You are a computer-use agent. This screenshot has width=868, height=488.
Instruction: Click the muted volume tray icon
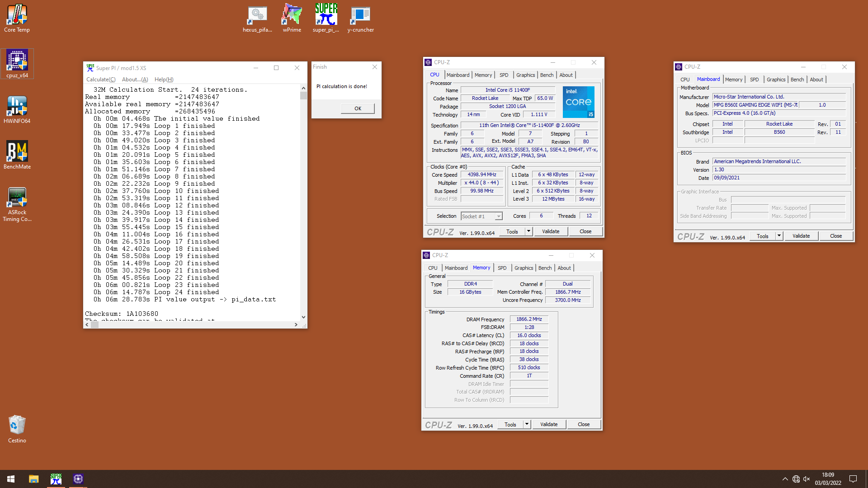click(x=807, y=479)
